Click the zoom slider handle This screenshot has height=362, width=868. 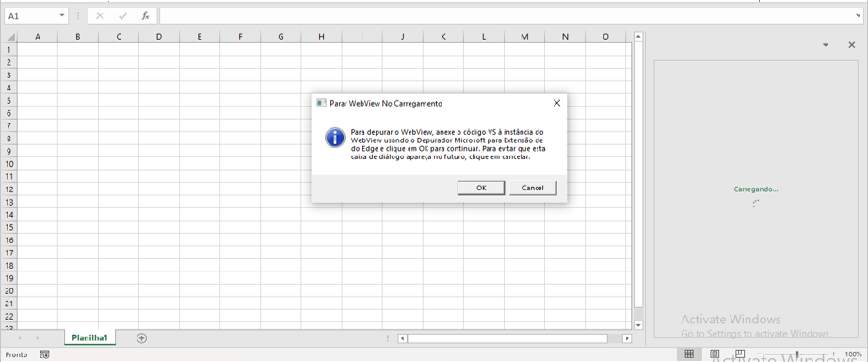pyautogui.click(x=796, y=354)
